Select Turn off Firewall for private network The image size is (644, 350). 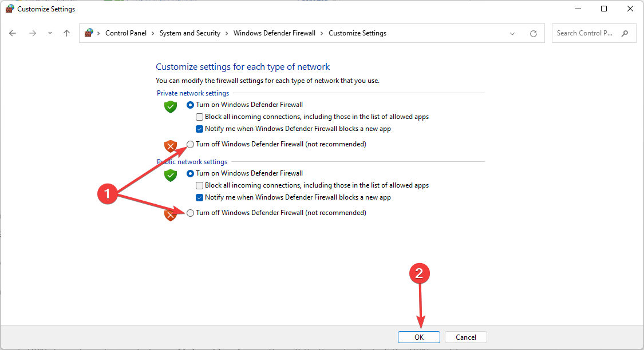[190, 145]
